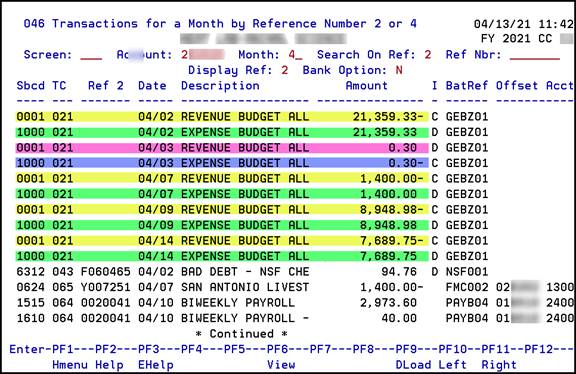
Task: Click the Offset Acct column header
Action: point(535,86)
